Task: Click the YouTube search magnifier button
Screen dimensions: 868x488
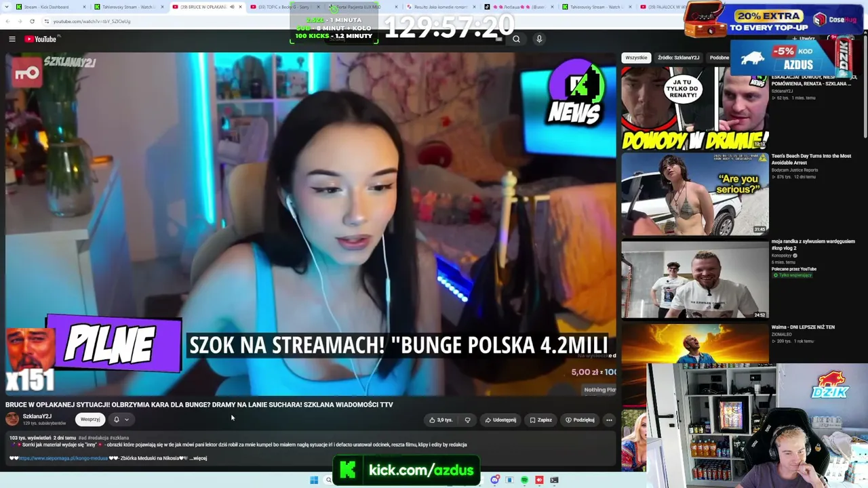Action: click(516, 39)
